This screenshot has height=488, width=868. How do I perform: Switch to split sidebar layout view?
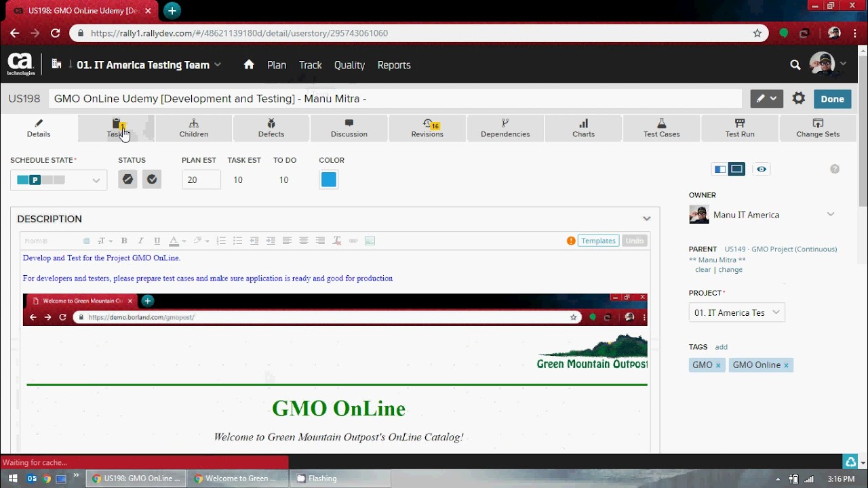pyautogui.click(x=720, y=169)
